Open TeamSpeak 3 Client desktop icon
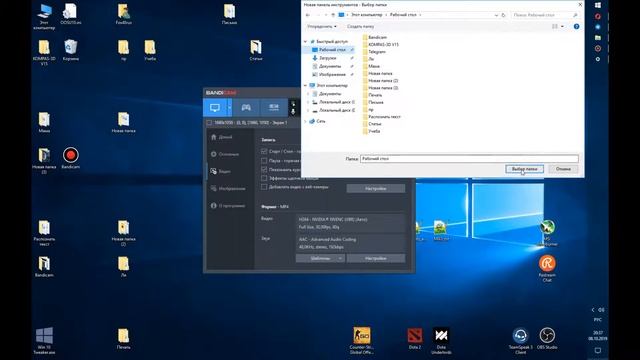Viewport: 640px width, 360px height. (520, 340)
